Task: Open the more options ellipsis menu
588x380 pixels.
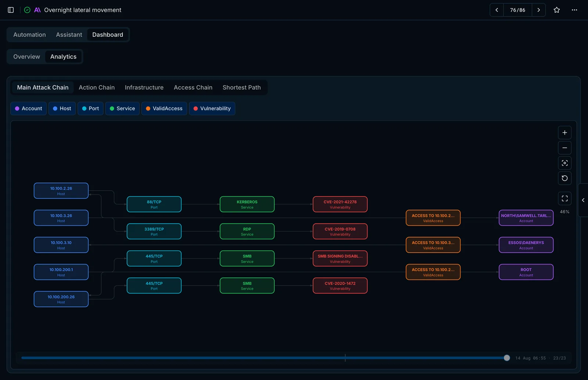Action: 574,10
